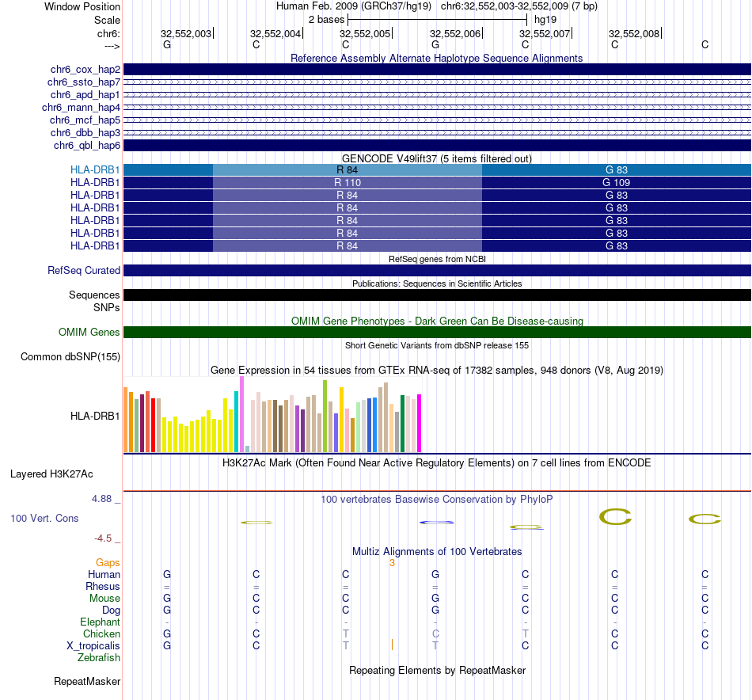Select the light-blue highlighted HLA-DRB1 gene label
Screen dimensions: 752x700
95,169
